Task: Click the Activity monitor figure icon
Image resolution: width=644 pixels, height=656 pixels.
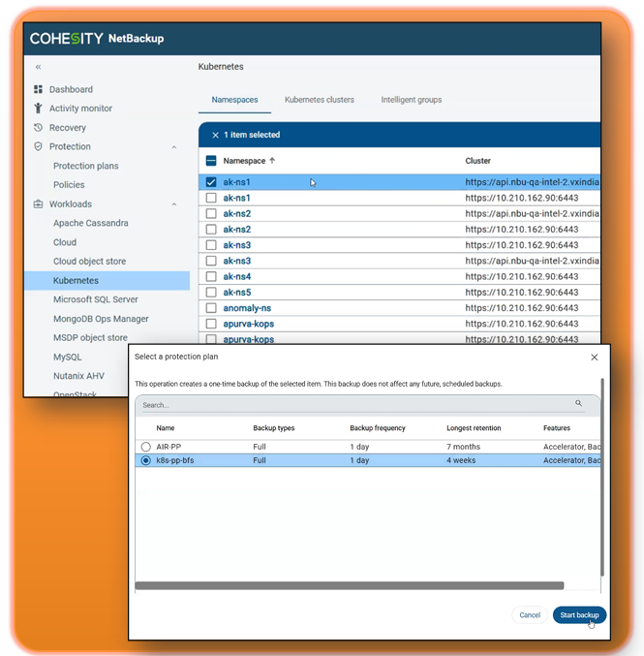Action: [x=38, y=108]
